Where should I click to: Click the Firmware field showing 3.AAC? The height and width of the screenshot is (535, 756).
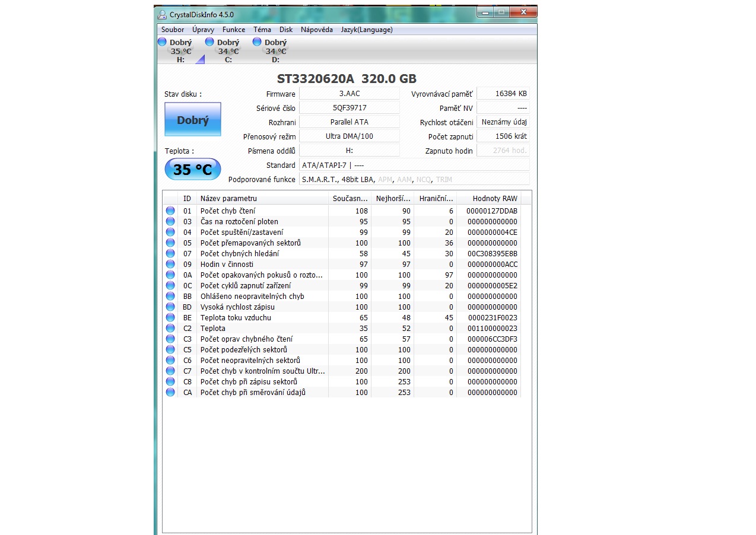pos(350,94)
